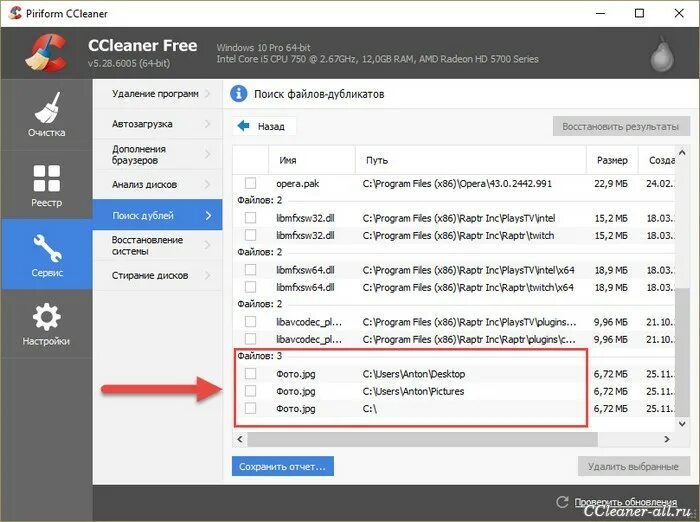Tick libmfxsw32.dll in PlaysTV\intel folder

[250, 217]
